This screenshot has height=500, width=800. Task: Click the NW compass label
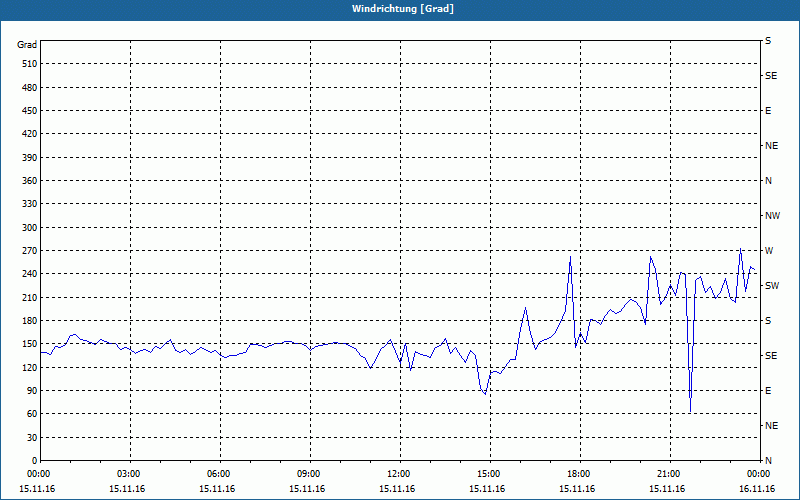(x=772, y=216)
